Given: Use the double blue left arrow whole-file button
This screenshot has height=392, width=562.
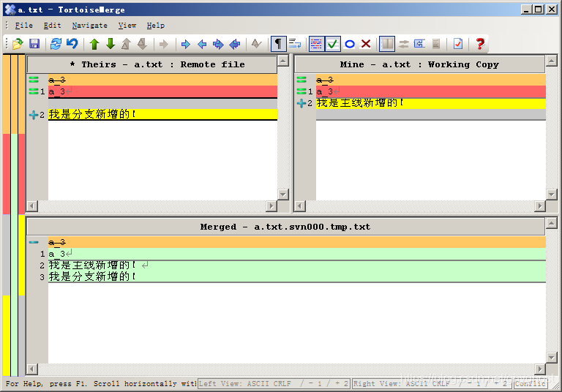Looking at the screenshot, I should [234, 44].
